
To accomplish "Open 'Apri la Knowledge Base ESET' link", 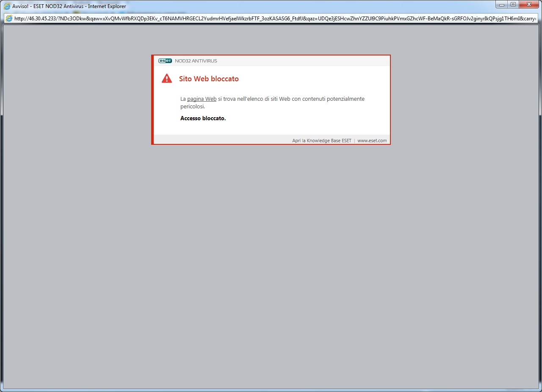I will click(x=322, y=141).
